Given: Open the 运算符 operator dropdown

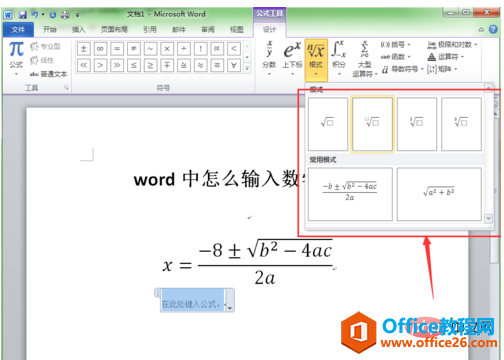Looking at the screenshot, I should (446, 57).
